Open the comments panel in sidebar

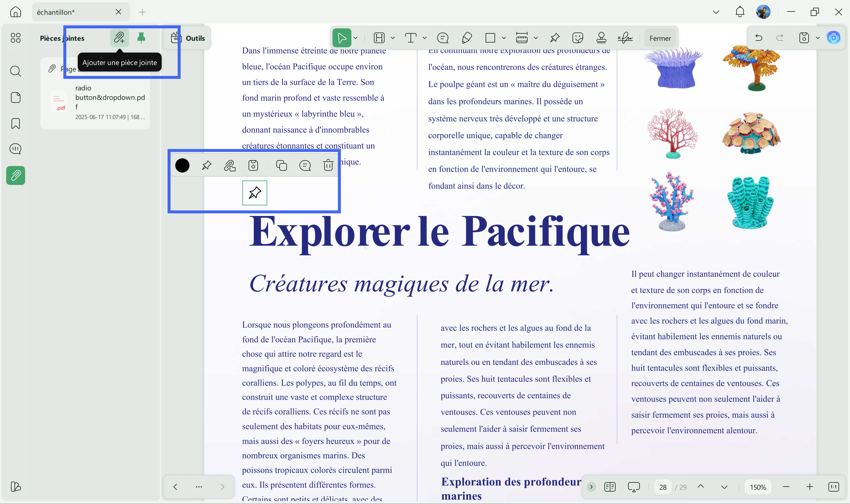coord(16,149)
